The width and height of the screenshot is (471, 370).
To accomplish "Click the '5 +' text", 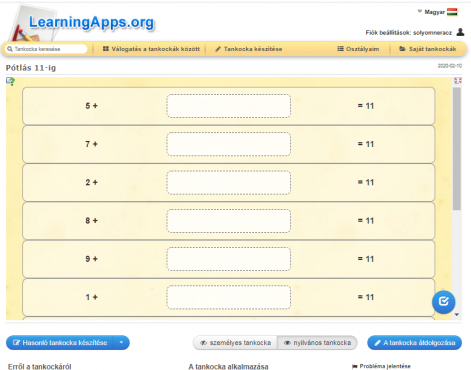I will coord(91,106).
